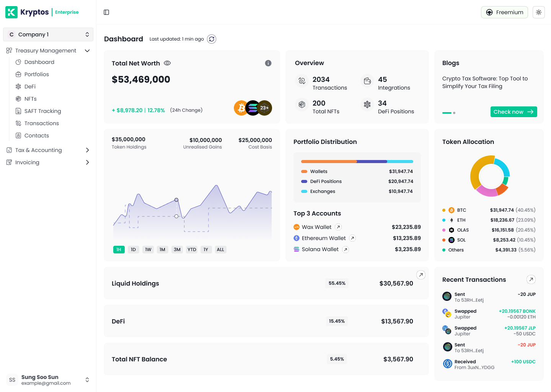This screenshot has width=551, height=392.
Task: Click the orange Wallets legend swatch
Action: pyautogui.click(x=304, y=171)
